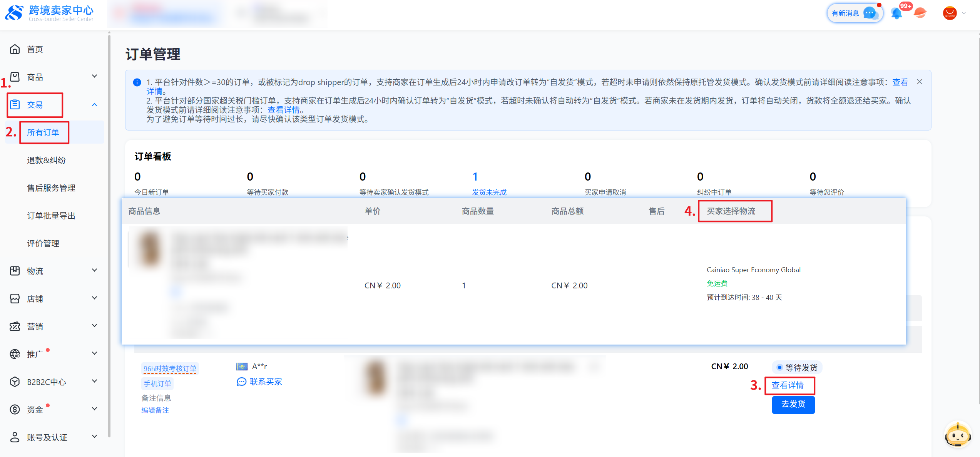This screenshot has width=980, height=457.
Task: Click 发货未完成 count on dashboard
Action: [x=475, y=177]
